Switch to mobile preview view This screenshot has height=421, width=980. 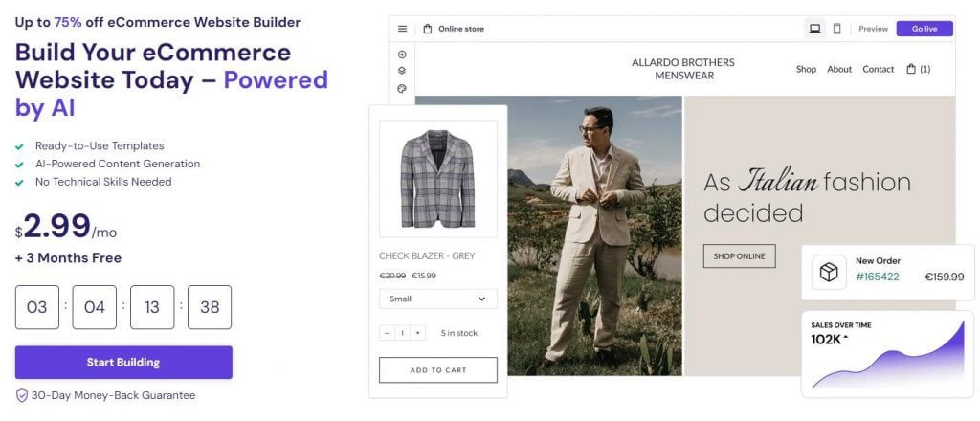click(x=836, y=29)
